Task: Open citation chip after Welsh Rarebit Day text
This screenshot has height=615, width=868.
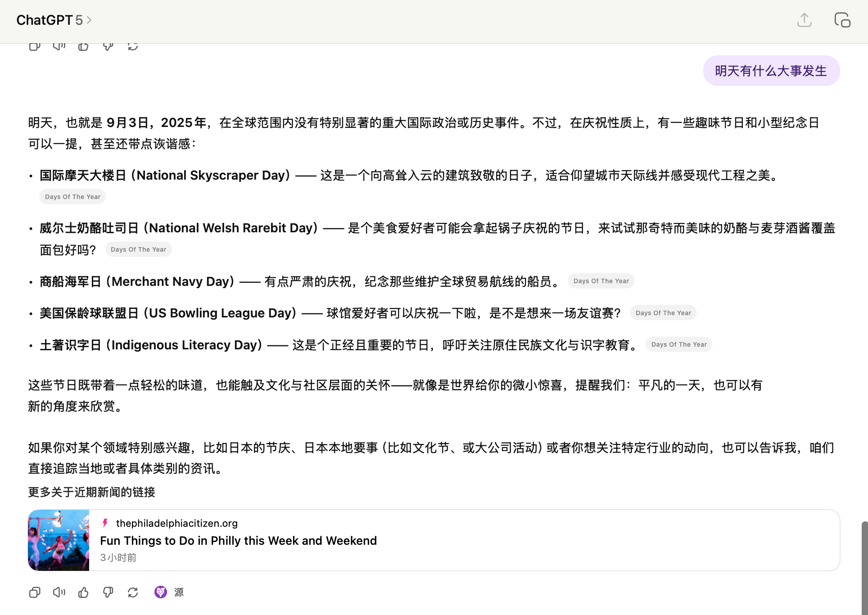Action: (138, 249)
